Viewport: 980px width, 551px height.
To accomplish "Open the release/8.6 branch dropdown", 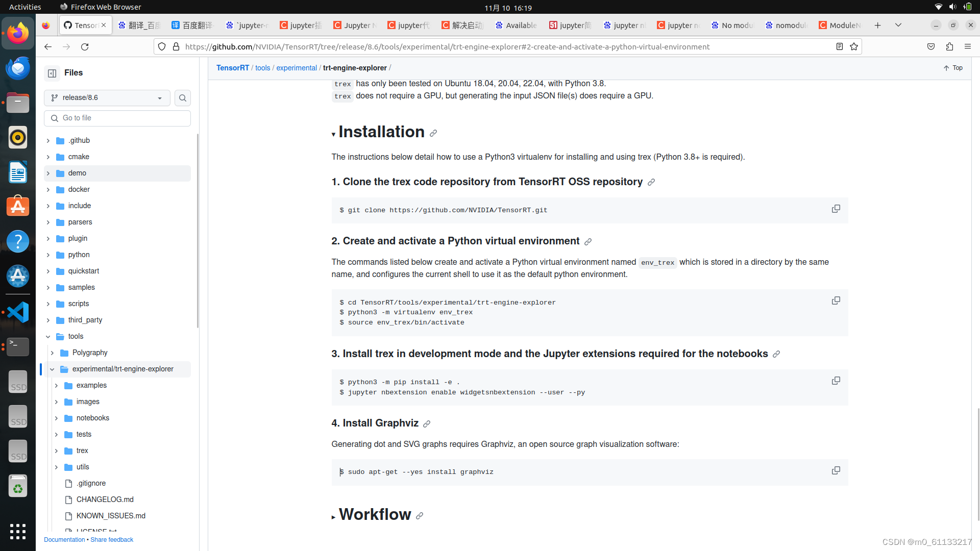I will click(107, 98).
